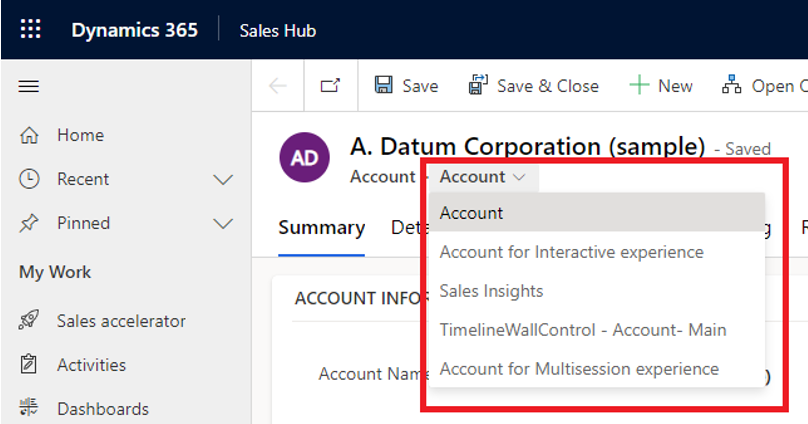This screenshot has width=808, height=424.
Task: Collapse the site map hamburger menu
Action: (29, 86)
